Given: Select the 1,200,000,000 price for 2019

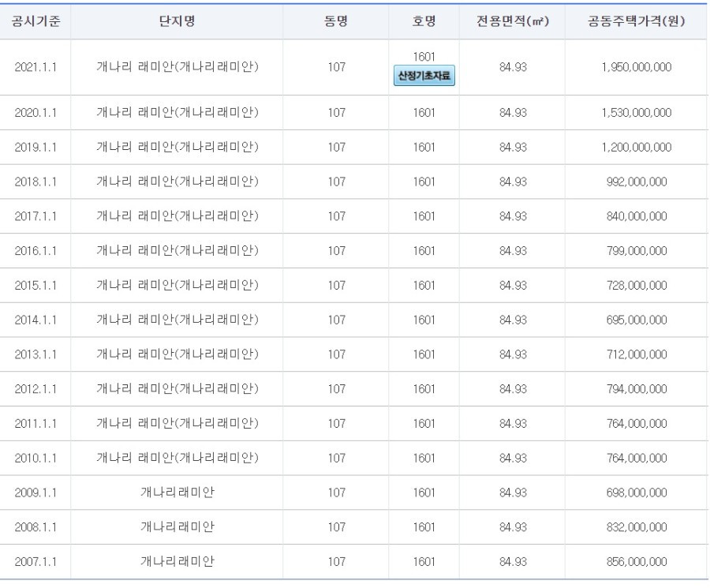Looking at the screenshot, I should click(x=636, y=148).
